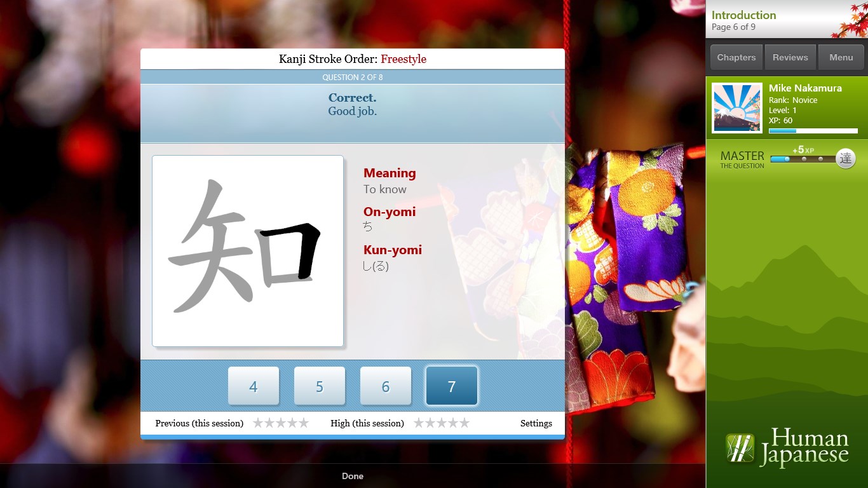Select stroke number 5
The image size is (868, 488).
[x=320, y=386]
